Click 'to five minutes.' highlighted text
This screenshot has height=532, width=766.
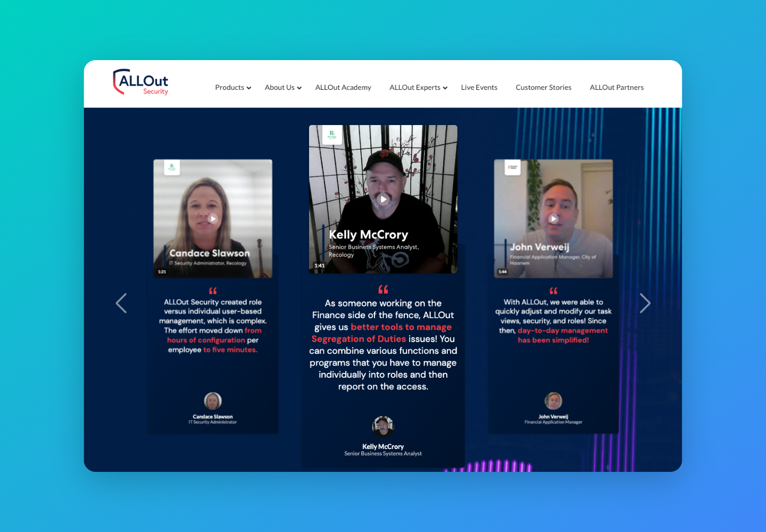230,350
